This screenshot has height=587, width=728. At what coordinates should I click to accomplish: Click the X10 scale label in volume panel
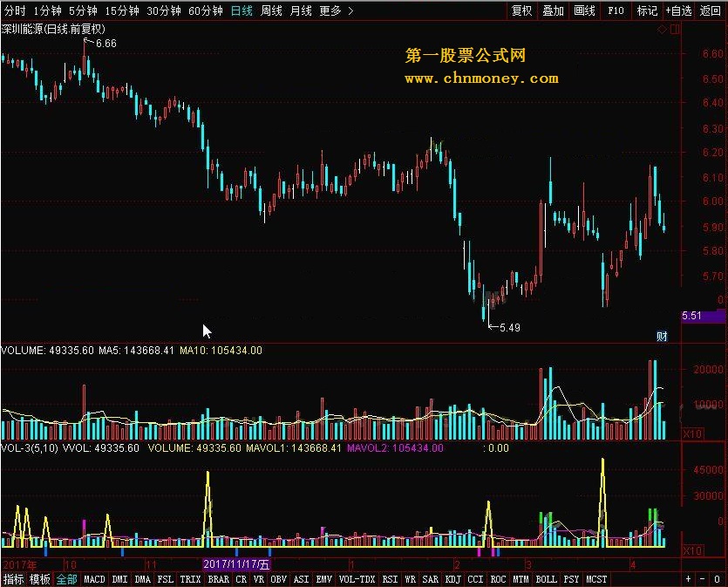tap(693, 433)
